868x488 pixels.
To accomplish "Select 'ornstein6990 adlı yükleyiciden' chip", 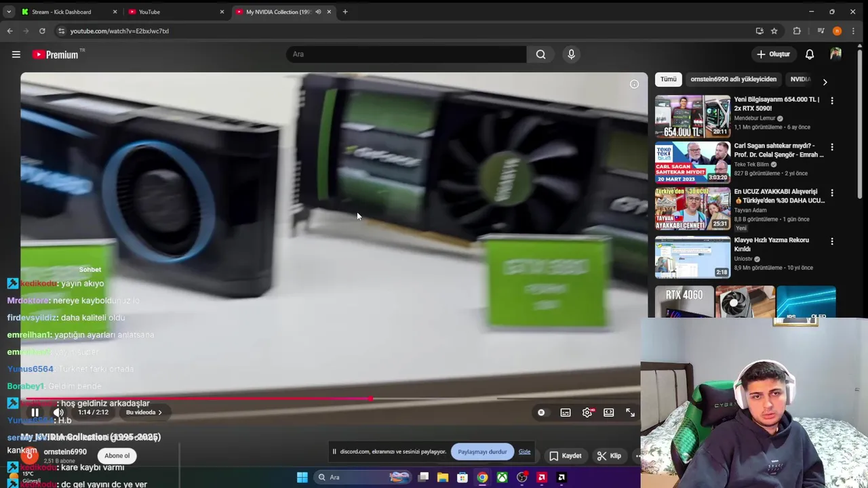I will click(x=733, y=79).
